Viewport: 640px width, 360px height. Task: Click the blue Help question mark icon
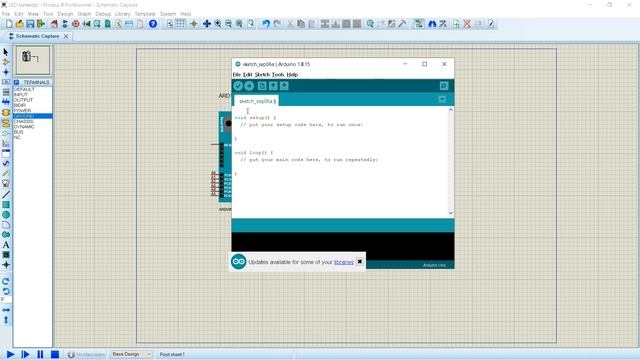tap(153, 24)
